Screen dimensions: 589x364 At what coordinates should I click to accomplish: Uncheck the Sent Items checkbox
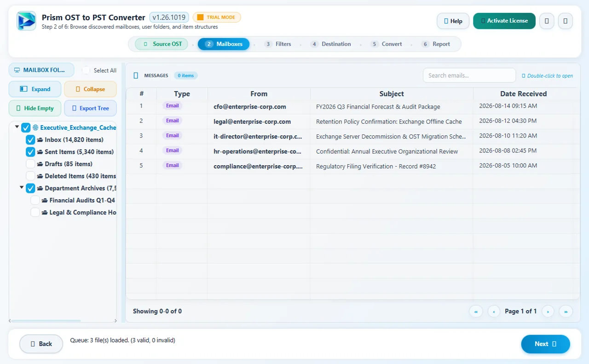pos(30,152)
